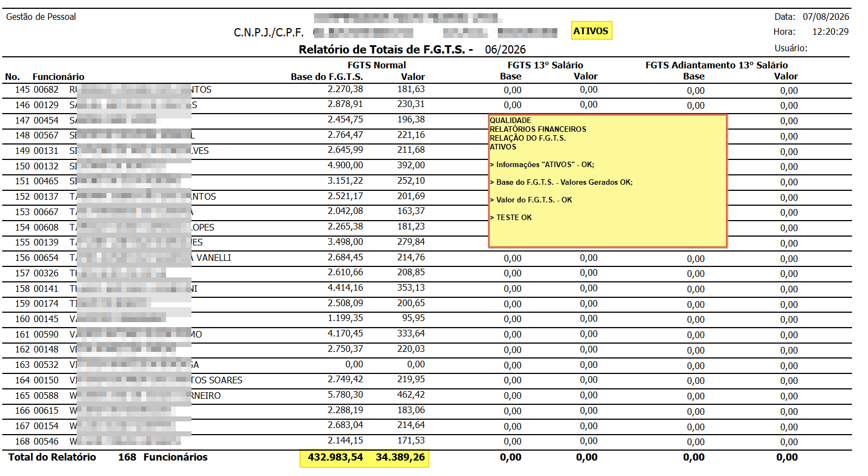The width and height of the screenshot is (868, 476).
Task: Click FGTS value 201,69 in row 152
Action: click(x=411, y=196)
